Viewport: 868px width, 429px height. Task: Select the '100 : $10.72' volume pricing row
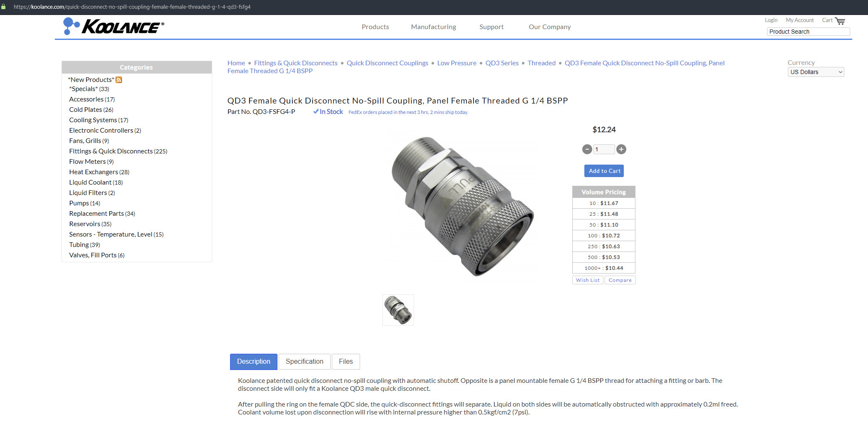click(x=604, y=236)
